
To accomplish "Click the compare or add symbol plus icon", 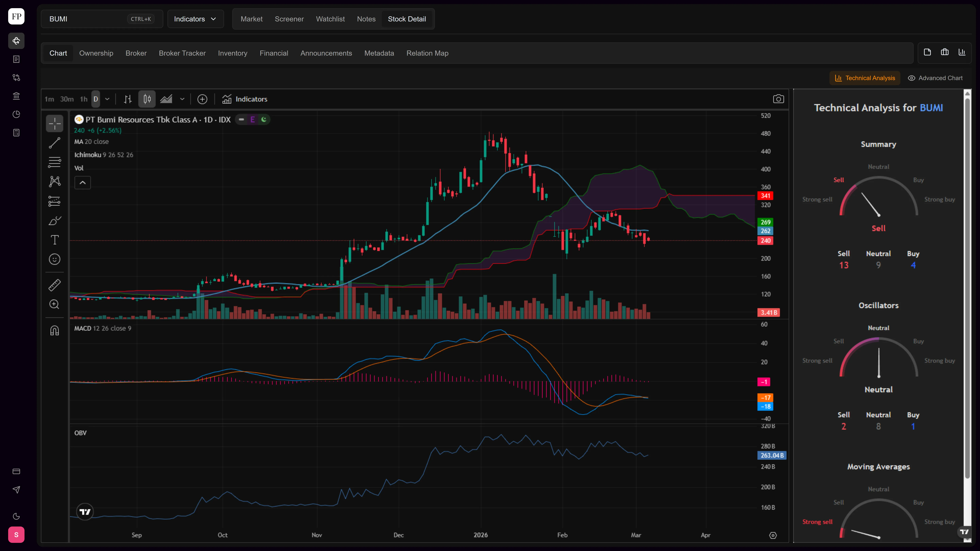I will [202, 99].
